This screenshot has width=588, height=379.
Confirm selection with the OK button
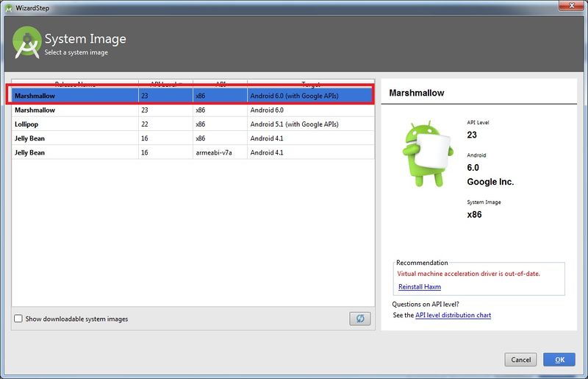click(559, 359)
